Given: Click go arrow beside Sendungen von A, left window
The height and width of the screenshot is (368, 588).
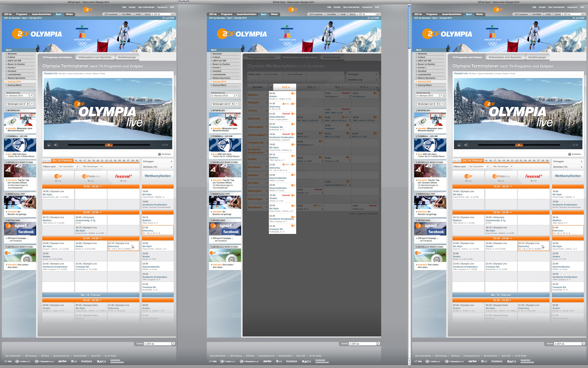Looking at the screenshot, I should pyautogui.click(x=32, y=104).
